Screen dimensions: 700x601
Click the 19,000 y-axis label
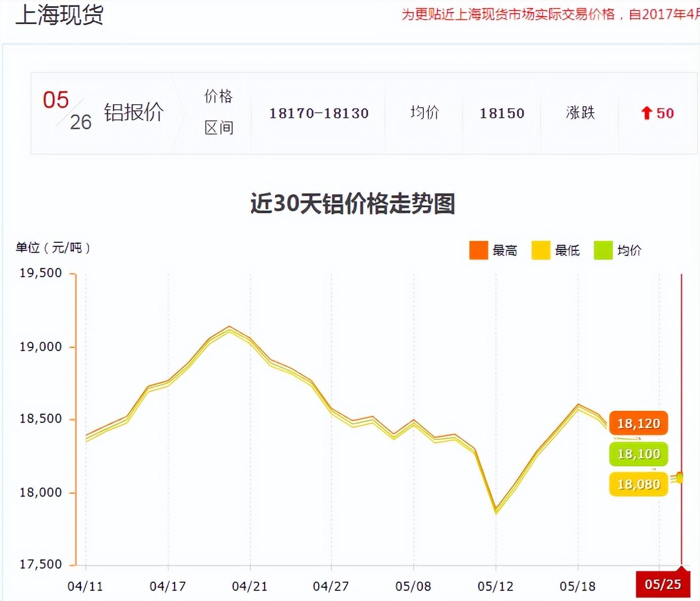40,347
